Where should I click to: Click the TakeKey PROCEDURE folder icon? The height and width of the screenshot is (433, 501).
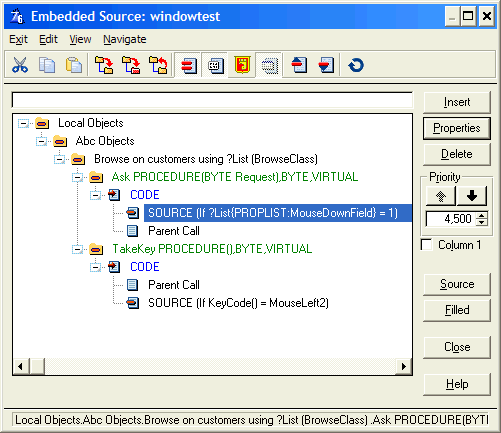(x=96, y=249)
